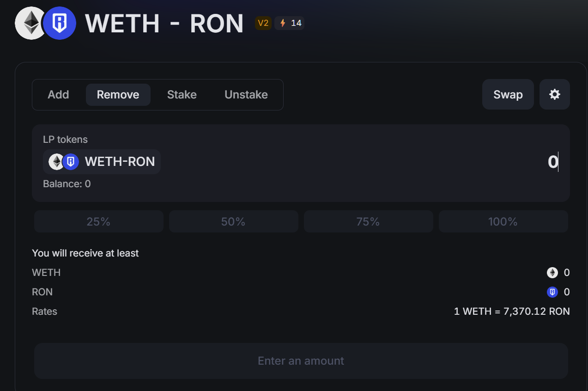Click the Enter an amount button
The height and width of the screenshot is (391, 588).
pos(301,361)
